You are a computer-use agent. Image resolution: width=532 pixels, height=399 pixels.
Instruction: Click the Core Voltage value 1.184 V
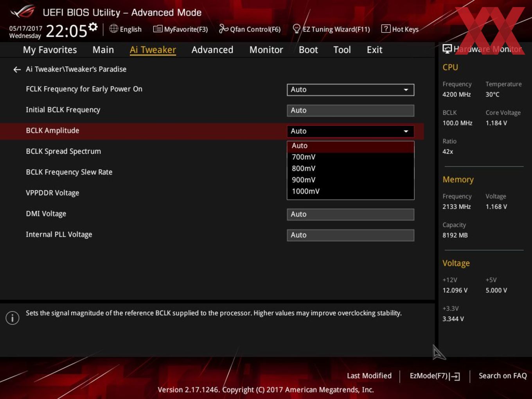point(496,123)
